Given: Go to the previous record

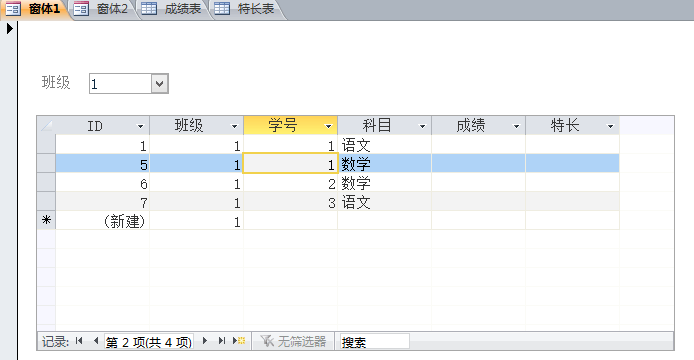Looking at the screenshot, I should click(96, 341).
